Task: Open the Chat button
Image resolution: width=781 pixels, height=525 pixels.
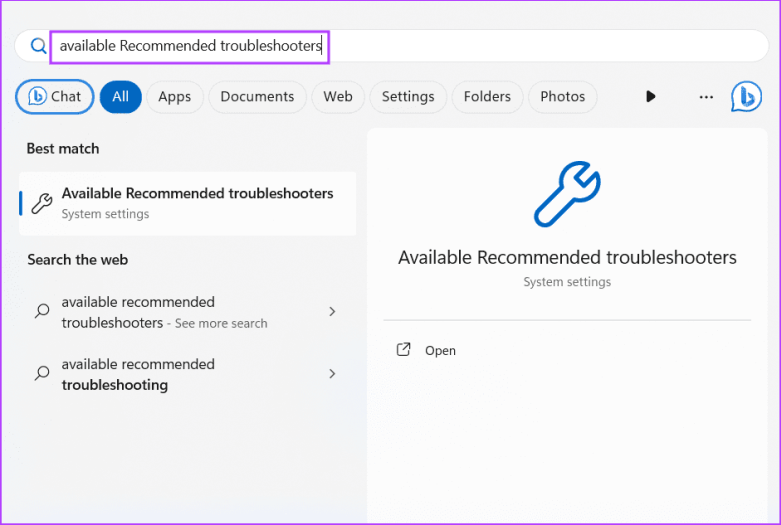Action: click(x=55, y=97)
